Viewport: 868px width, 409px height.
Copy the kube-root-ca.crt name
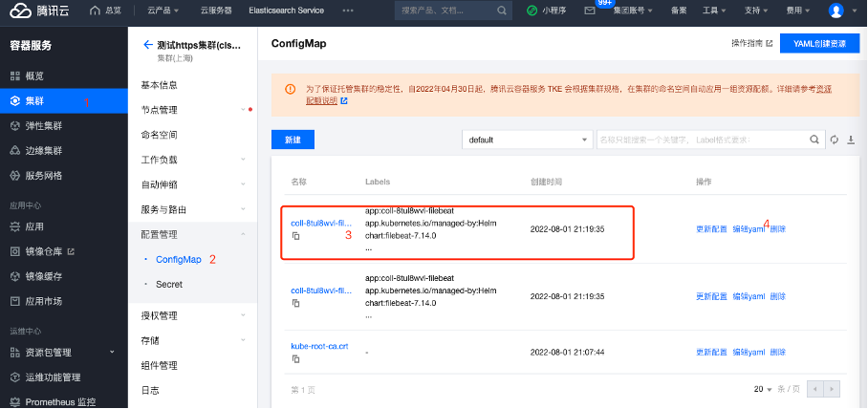[296, 359]
